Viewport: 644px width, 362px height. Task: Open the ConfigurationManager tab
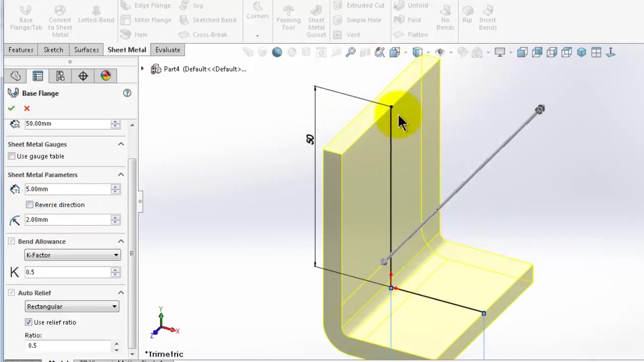(60, 76)
